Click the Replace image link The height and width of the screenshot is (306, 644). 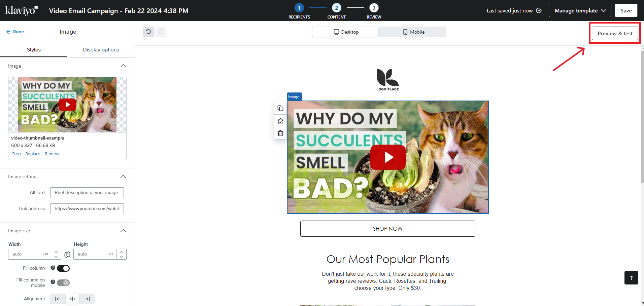(x=33, y=154)
